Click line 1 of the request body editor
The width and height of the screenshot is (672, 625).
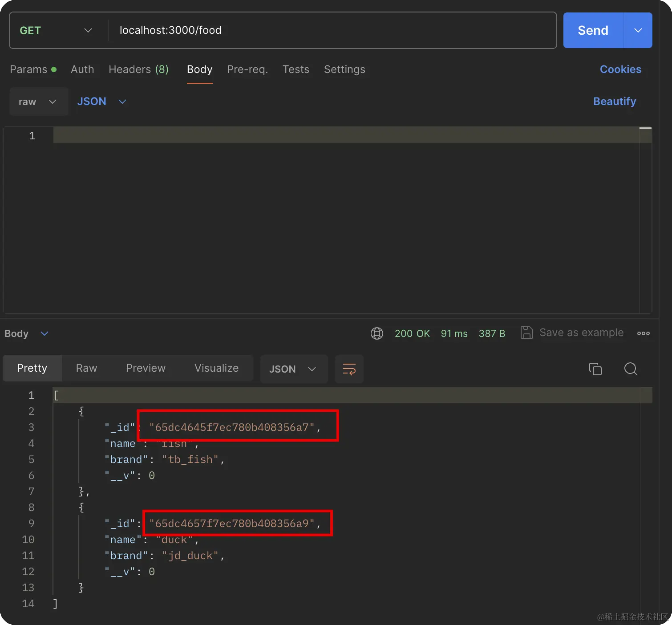tap(346, 135)
